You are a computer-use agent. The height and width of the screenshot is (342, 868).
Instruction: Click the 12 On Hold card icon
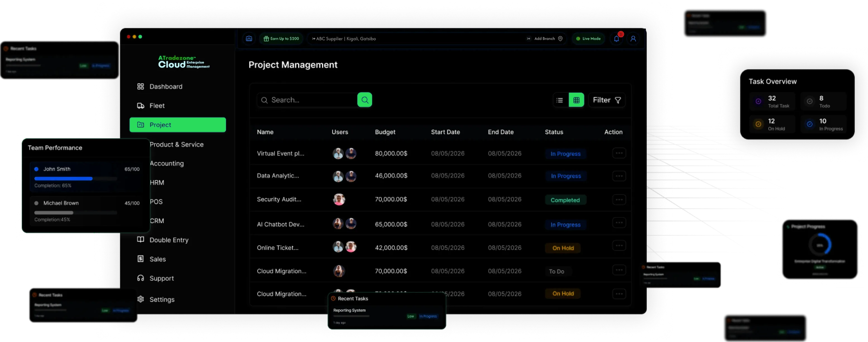(x=758, y=124)
